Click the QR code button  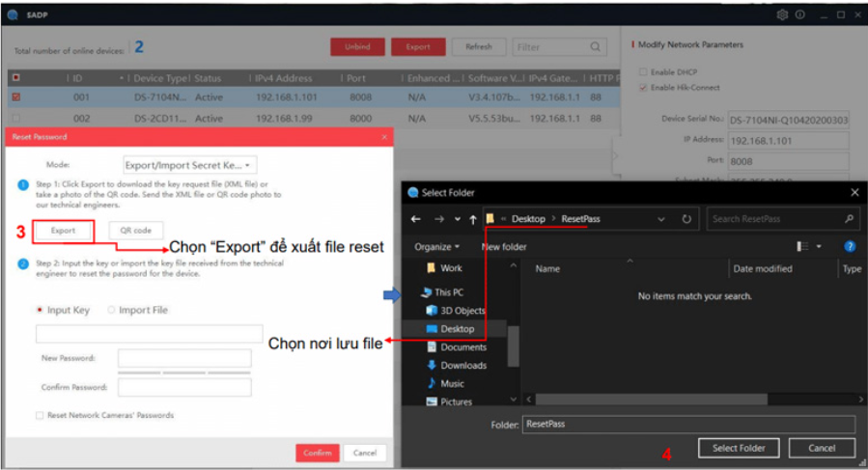[x=135, y=231]
